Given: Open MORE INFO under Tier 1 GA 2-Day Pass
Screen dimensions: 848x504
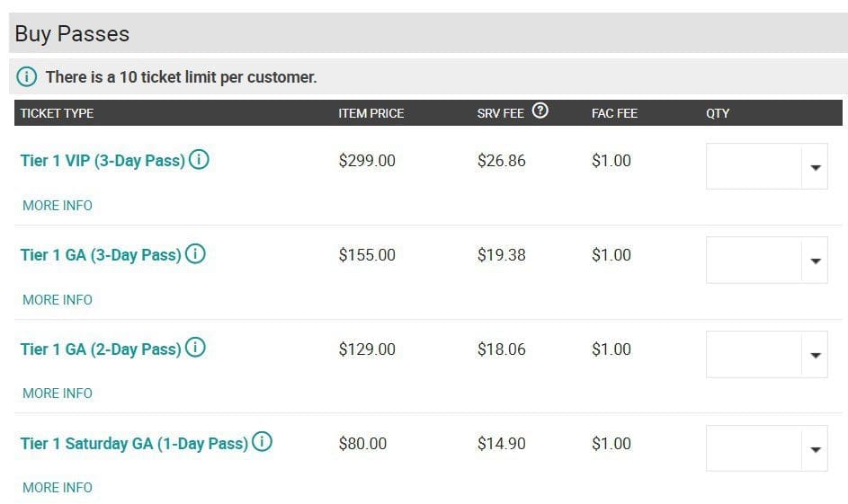Looking at the screenshot, I should coord(58,393).
